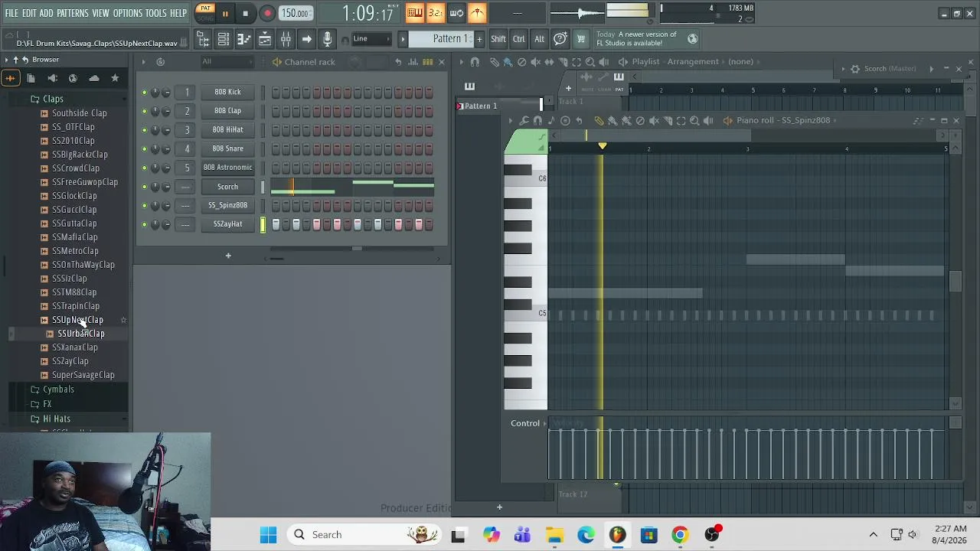Mute the 808 Snare channel using its green light
The height and width of the screenshot is (551, 980).
pyautogui.click(x=144, y=148)
